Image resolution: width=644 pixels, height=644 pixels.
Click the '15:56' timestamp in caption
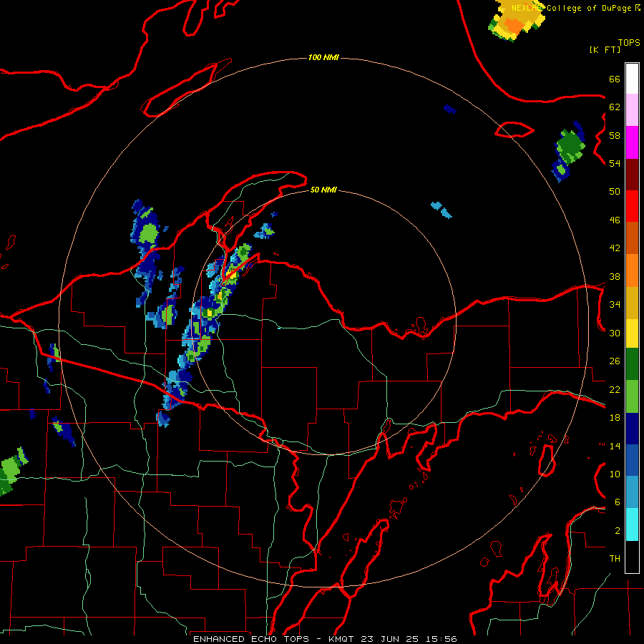[x=441, y=639]
